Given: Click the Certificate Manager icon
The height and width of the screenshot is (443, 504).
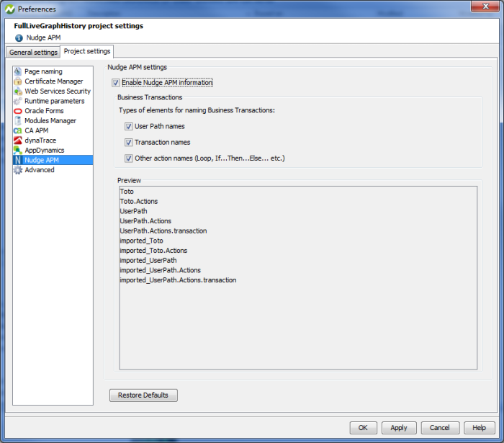Looking at the screenshot, I should pyautogui.click(x=18, y=81).
